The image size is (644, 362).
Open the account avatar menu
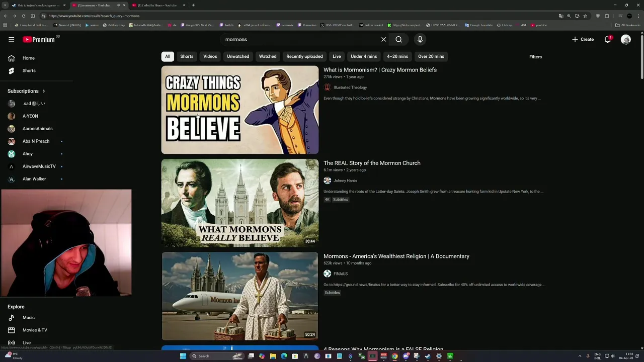(x=626, y=39)
